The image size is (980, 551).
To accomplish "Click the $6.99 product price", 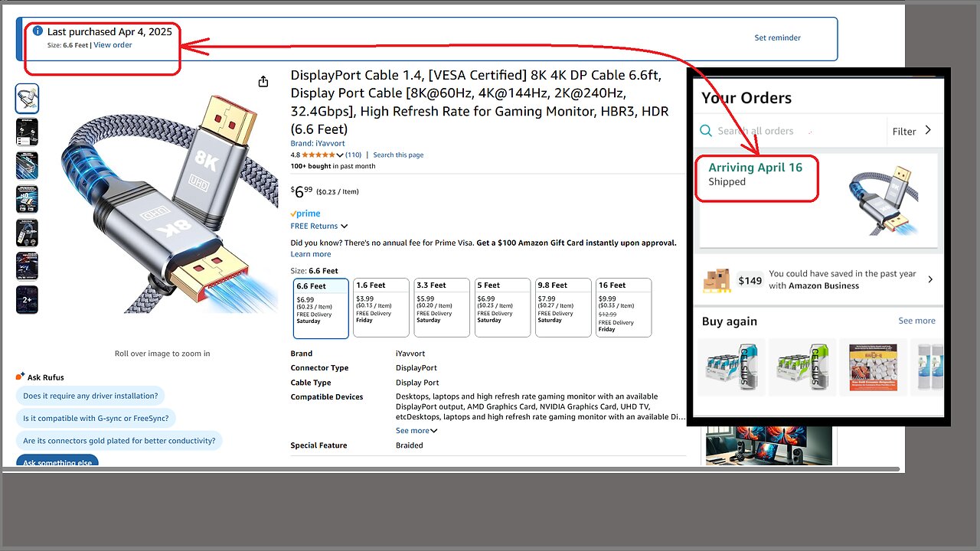I will 302,191.
